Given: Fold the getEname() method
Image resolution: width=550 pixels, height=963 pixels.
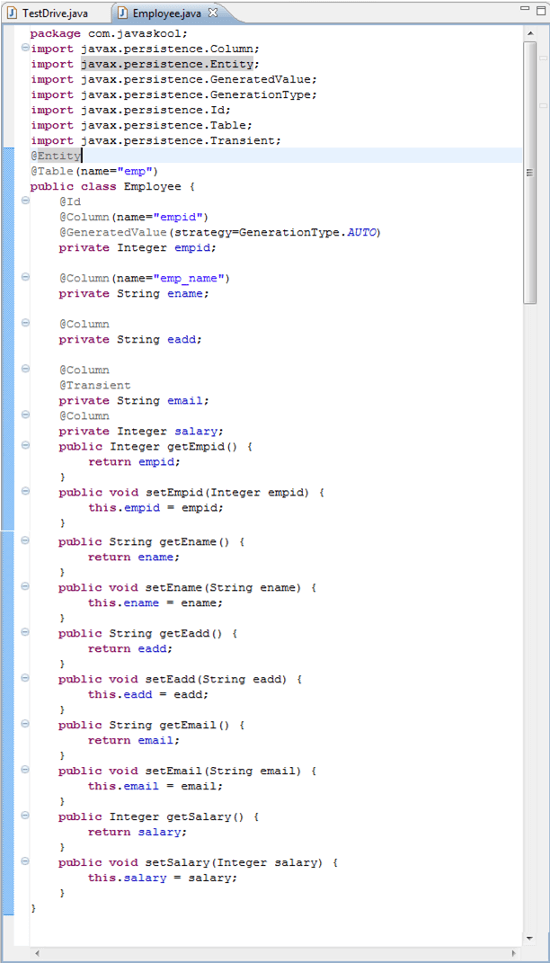Looking at the screenshot, I should (x=25, y=540).
